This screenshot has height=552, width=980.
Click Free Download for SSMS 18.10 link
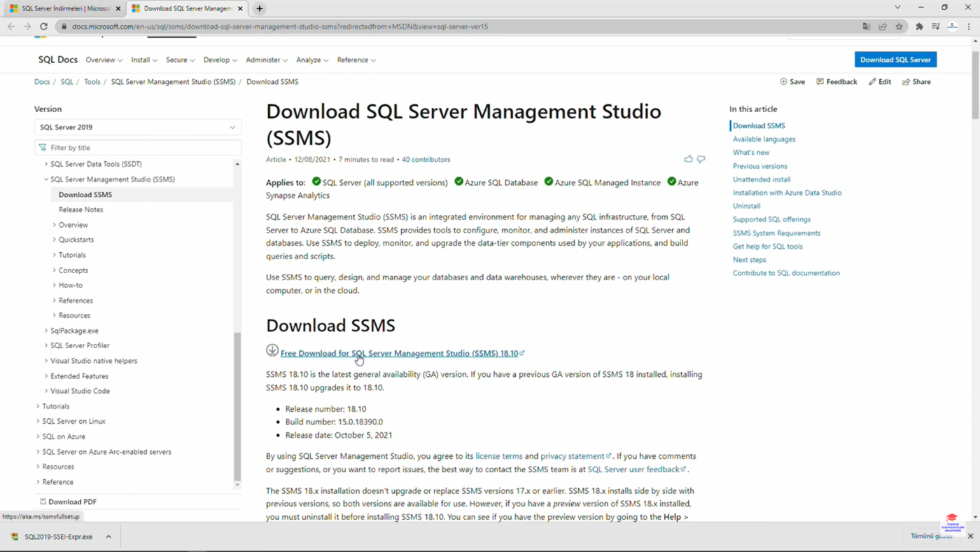[x=402, y=353]
